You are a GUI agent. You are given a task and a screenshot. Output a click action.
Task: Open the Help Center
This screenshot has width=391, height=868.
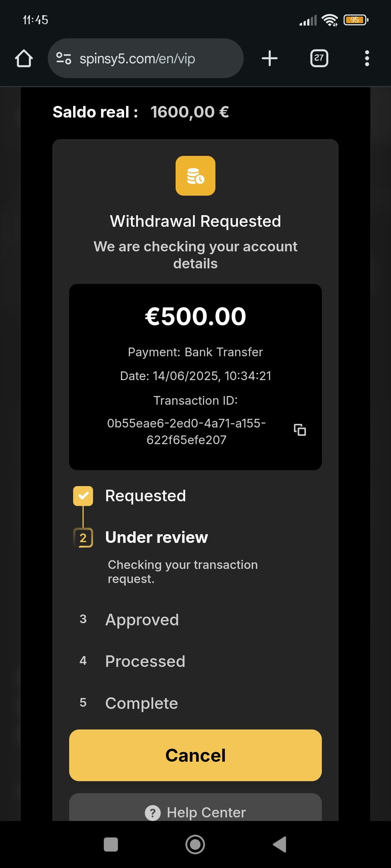206,812
